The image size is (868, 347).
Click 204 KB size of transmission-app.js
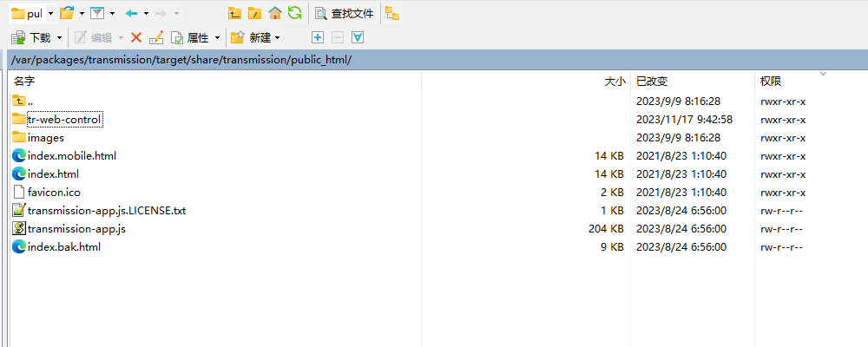click(x=606, y=228)
